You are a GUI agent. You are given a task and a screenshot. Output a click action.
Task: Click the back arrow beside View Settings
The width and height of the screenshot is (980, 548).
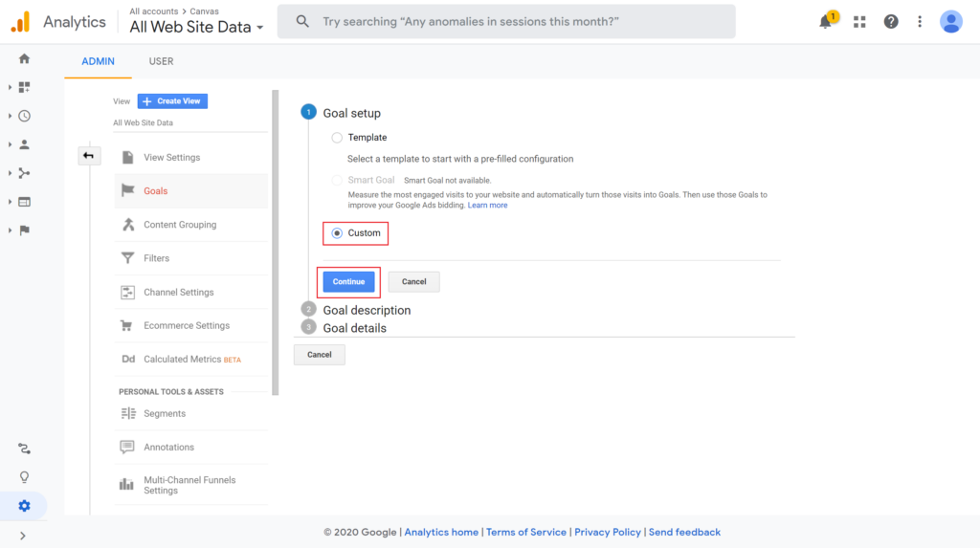89,156
